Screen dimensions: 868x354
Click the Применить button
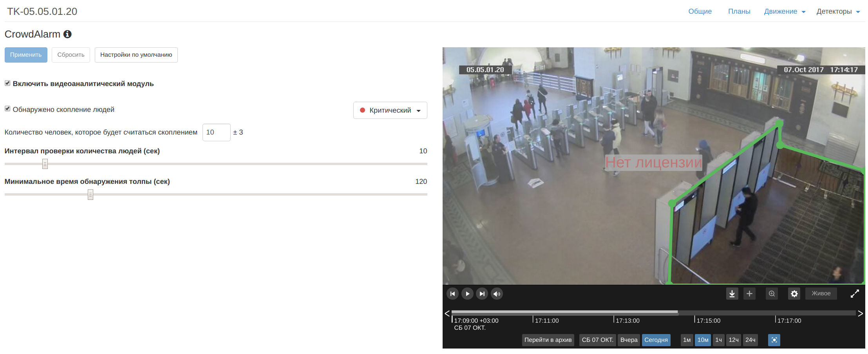[26, 55]
